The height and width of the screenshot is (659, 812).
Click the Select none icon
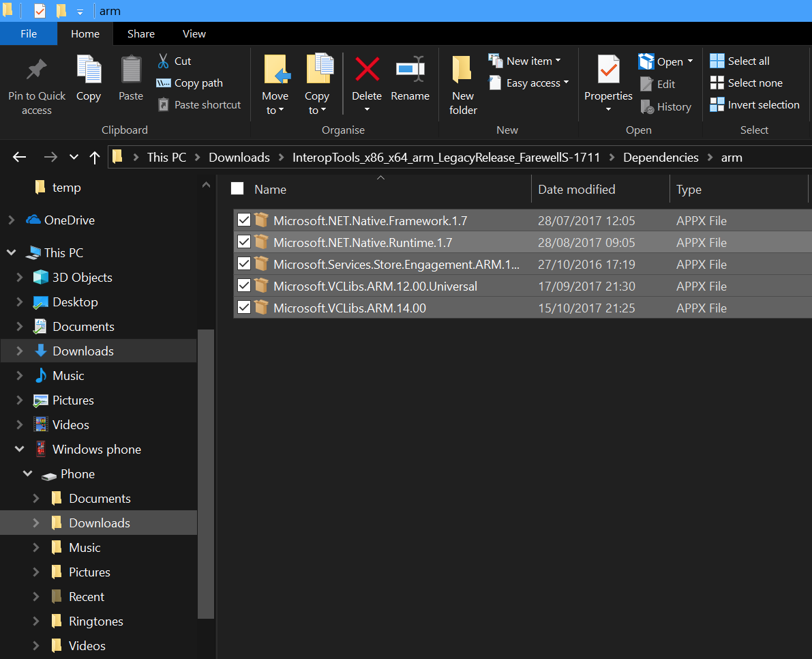717,83
